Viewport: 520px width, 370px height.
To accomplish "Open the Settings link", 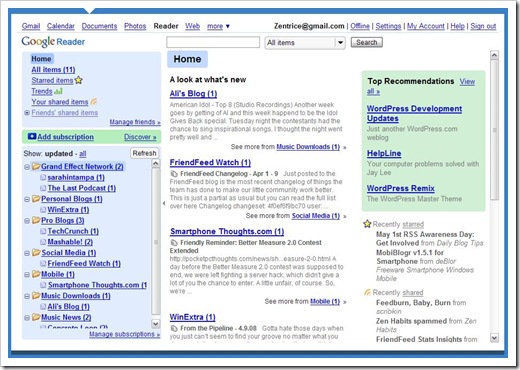I will [388, 26].
